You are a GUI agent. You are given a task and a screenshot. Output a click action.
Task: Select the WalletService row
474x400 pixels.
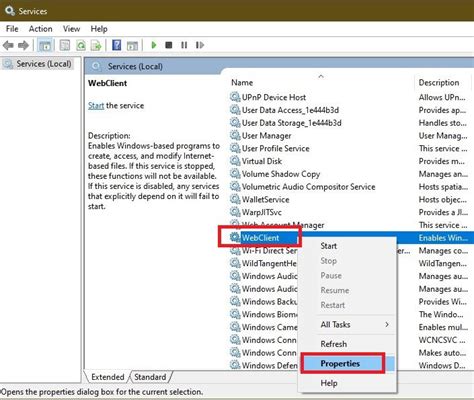pyautogui.click(x=265, y=199)
